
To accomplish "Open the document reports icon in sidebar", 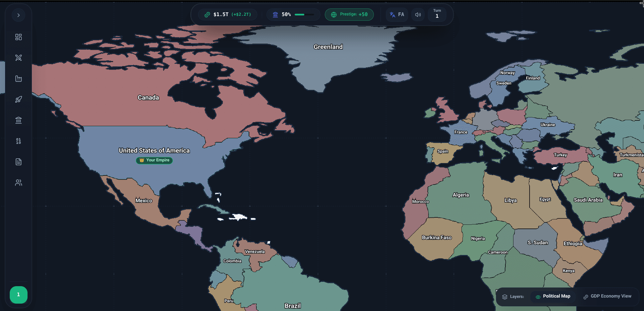I will (18, 162).
